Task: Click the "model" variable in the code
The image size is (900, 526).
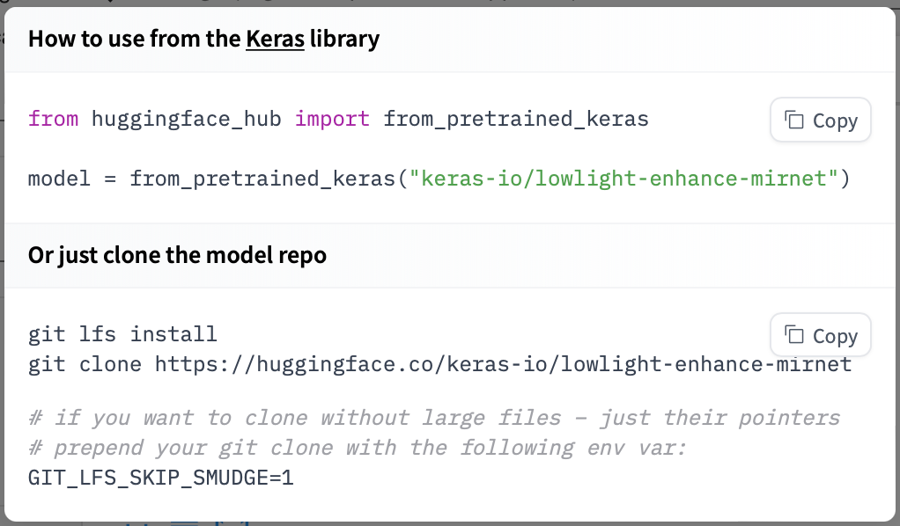Action: pos(59,179)
